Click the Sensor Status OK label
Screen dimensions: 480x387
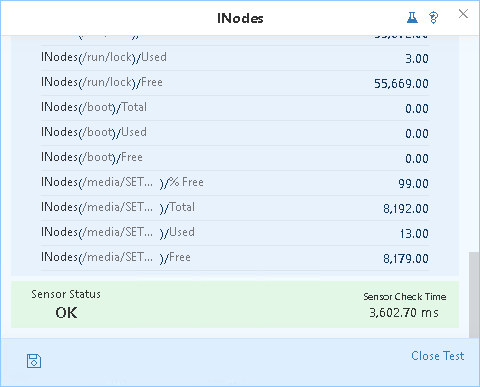[x=66, y=313]
